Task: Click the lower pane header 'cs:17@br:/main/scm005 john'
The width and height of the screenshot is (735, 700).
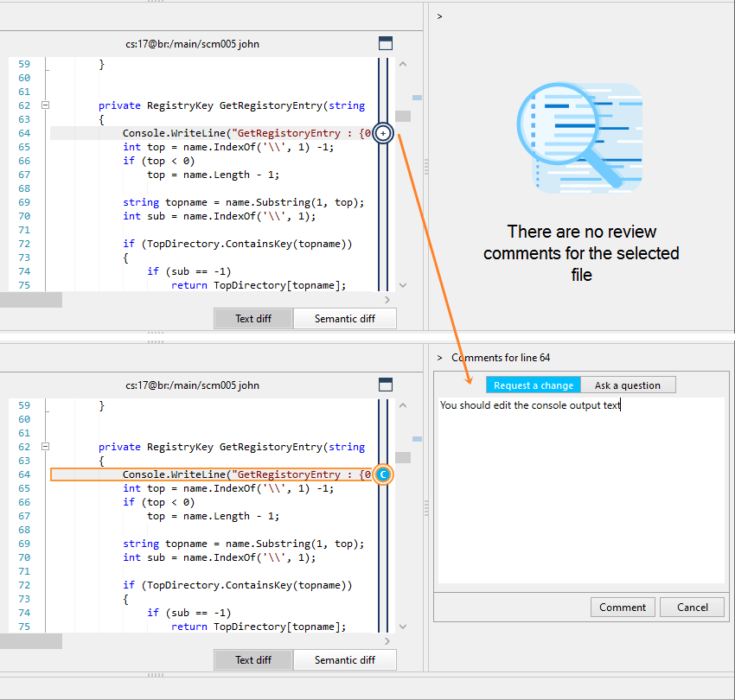Action: pos(192,385)
